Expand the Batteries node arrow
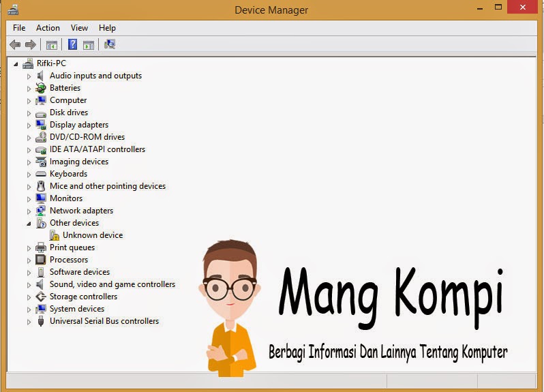 [x=29, y=89]
